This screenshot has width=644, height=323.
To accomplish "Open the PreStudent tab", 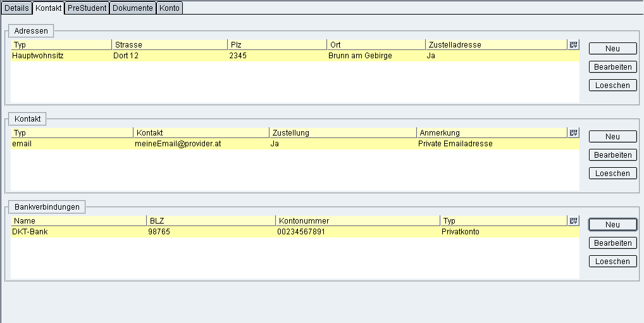I will click(x=87, y=8).
